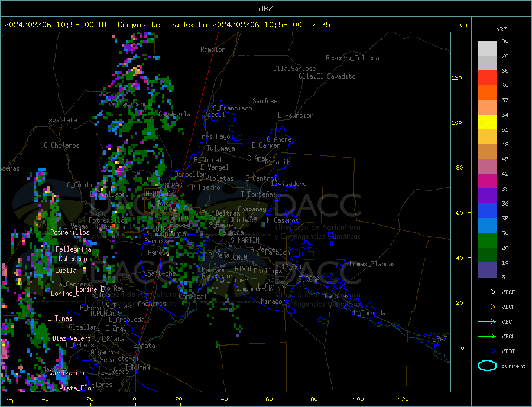Click legend value '5'
This screenshot has width=532, height=407.
click(503, 277)
